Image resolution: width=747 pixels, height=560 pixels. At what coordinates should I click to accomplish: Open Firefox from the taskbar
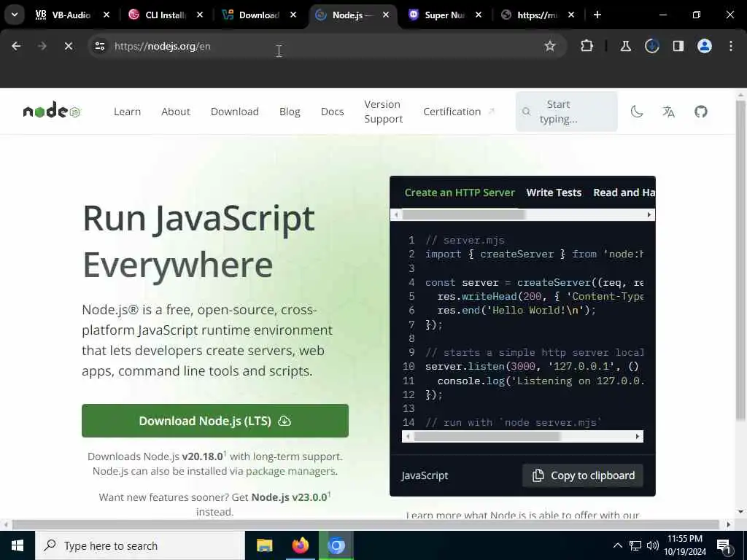point(300,545)
